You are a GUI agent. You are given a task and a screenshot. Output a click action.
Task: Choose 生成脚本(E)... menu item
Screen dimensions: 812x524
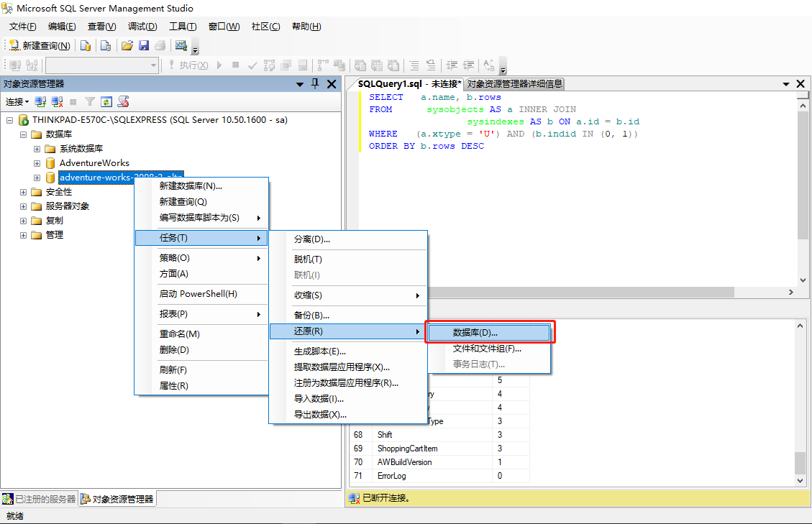pos(349,351)
